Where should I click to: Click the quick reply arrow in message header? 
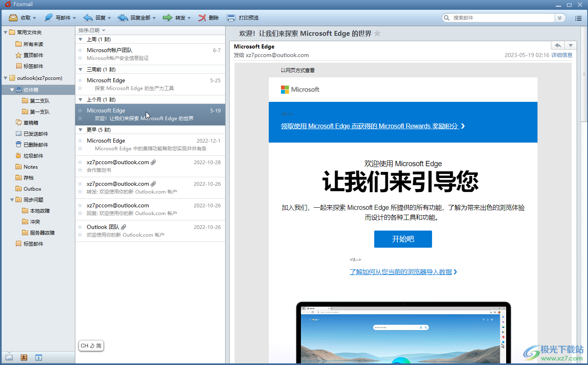(x=558, y=45)
